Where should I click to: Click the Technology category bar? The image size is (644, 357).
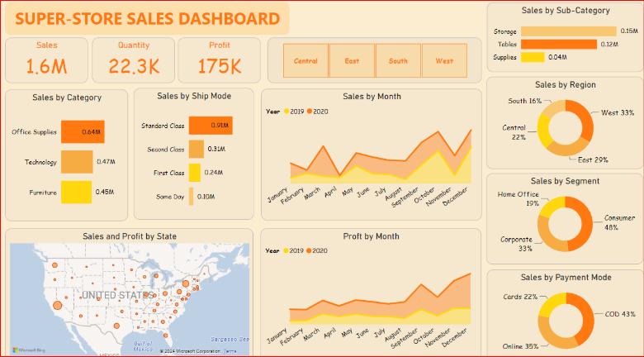[76, 162]
